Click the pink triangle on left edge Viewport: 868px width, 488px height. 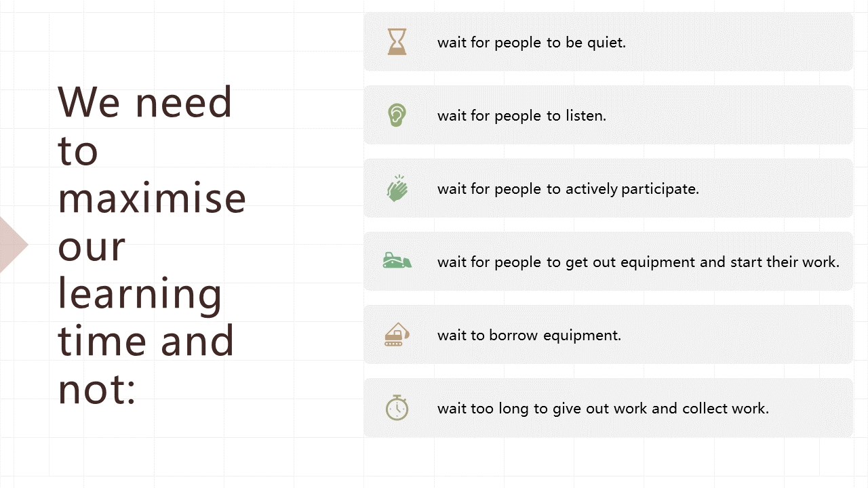12,245
